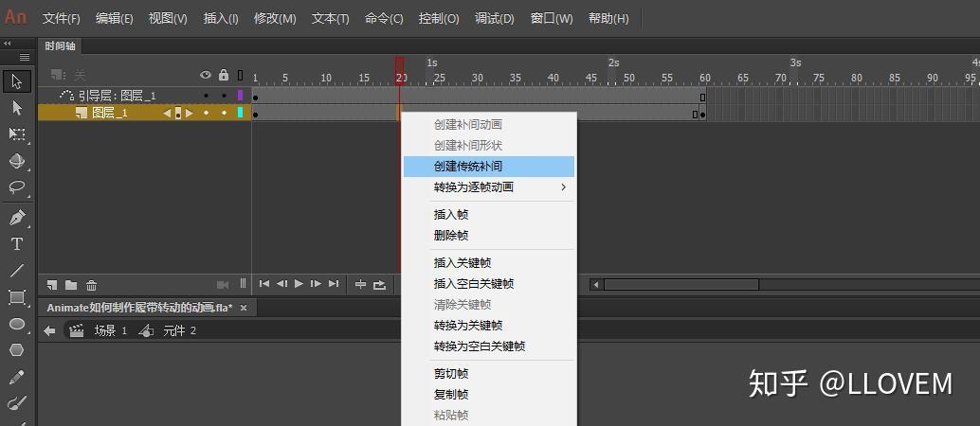This screenshot has width=980, height=426.
Task: Select the Free Transform tool
Action: pos(17,133)
